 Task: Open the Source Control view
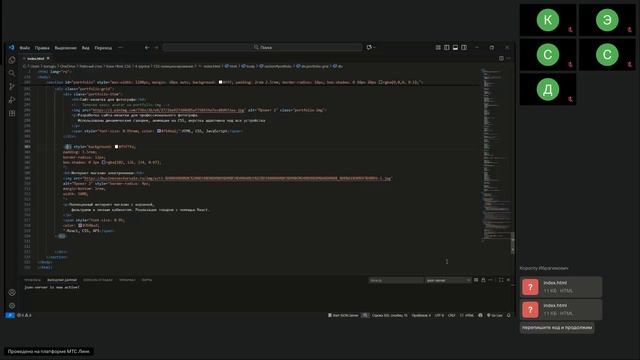(x=12, y=87)
